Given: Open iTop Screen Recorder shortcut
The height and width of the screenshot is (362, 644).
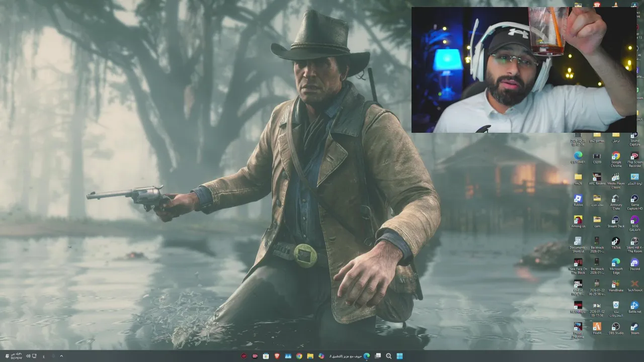Looking at the screenshot, I should pyautogui.click(x=634, y=159).
